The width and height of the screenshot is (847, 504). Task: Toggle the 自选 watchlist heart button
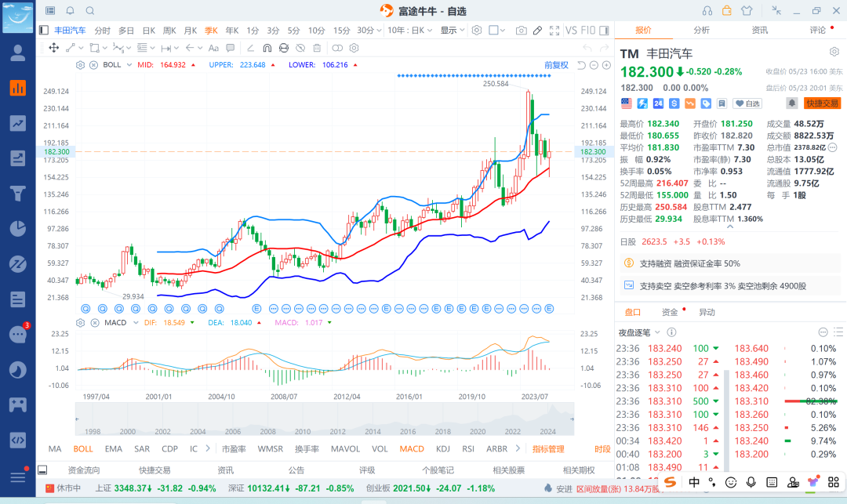747,103
